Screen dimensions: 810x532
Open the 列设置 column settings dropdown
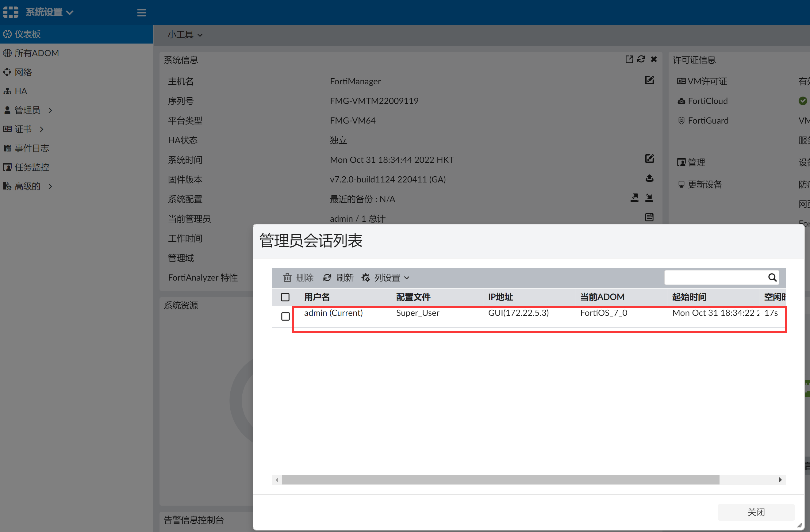[386, 277]
